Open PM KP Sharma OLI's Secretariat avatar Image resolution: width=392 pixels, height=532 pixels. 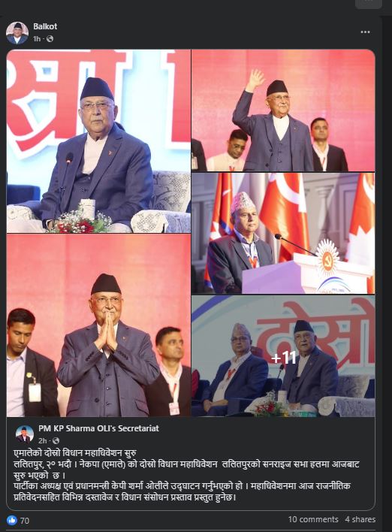point(25,434)
